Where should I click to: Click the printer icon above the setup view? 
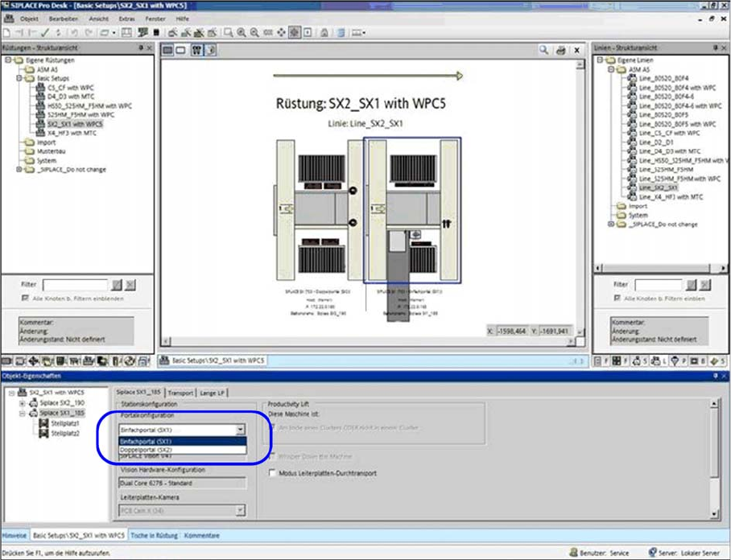[560, 51]
